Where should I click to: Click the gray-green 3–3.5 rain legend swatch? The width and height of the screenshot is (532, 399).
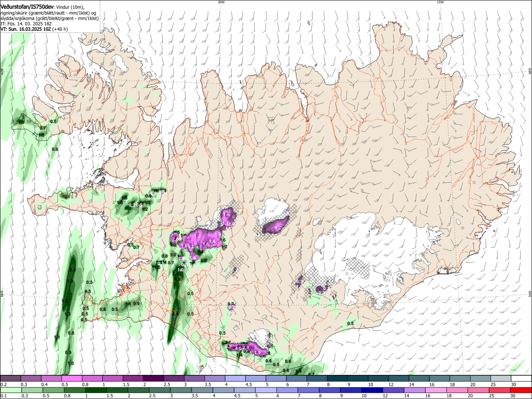click(x=181, y=390)
